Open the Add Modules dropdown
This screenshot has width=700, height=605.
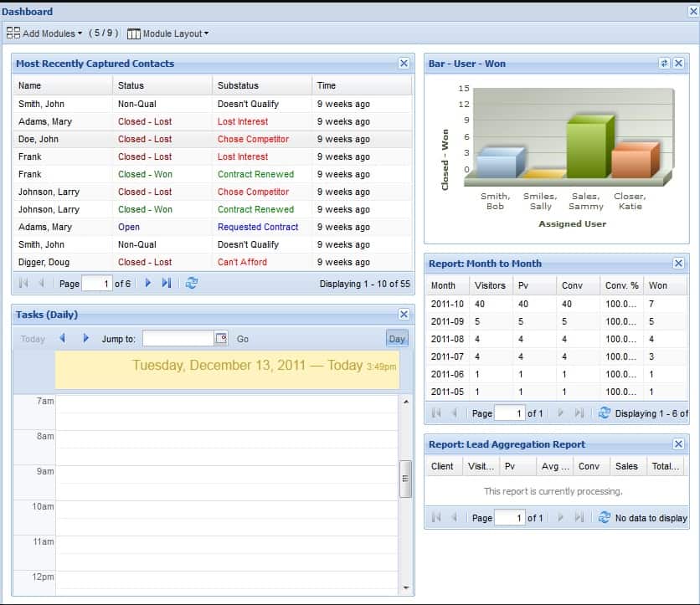44,33
